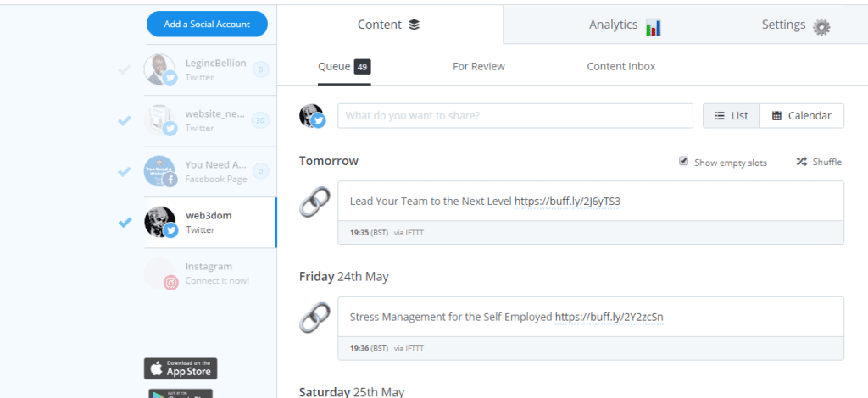
Task: Switch to the Analytics tab
Action: pyautogui.click(x=624, y=25)
